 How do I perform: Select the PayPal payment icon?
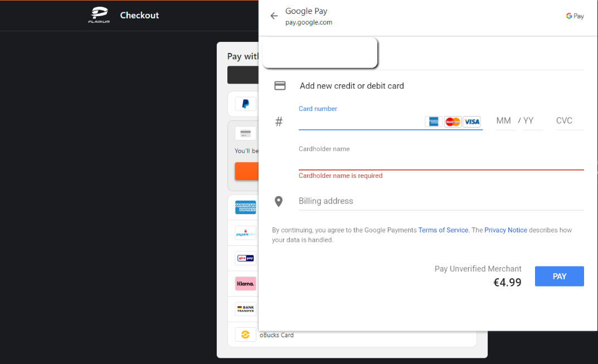[x=246, y=104]
